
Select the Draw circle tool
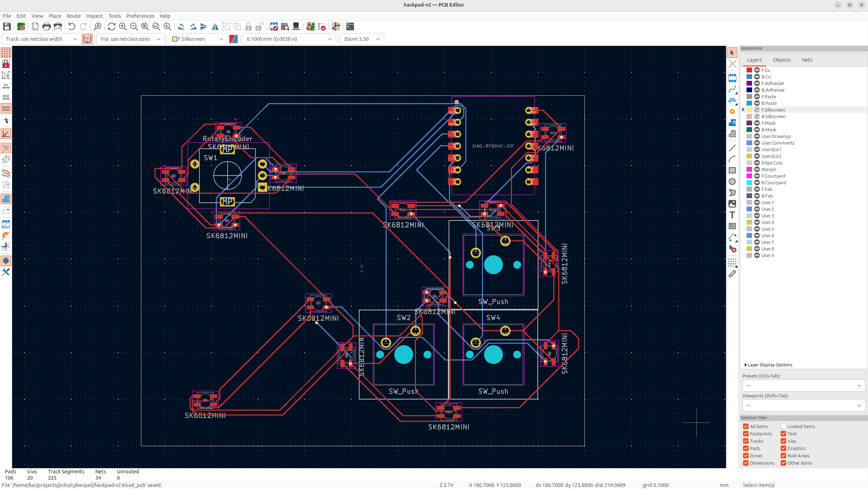click(x=732, y=181)
